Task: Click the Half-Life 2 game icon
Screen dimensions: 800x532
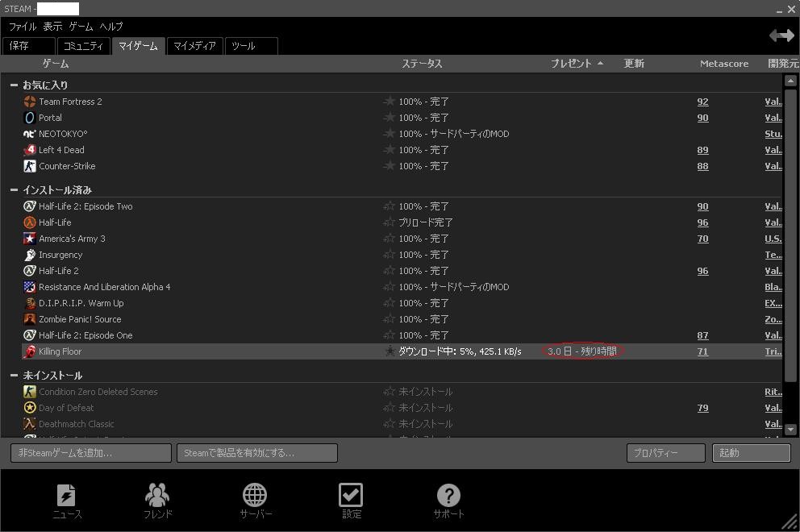Action: (30, 271)
